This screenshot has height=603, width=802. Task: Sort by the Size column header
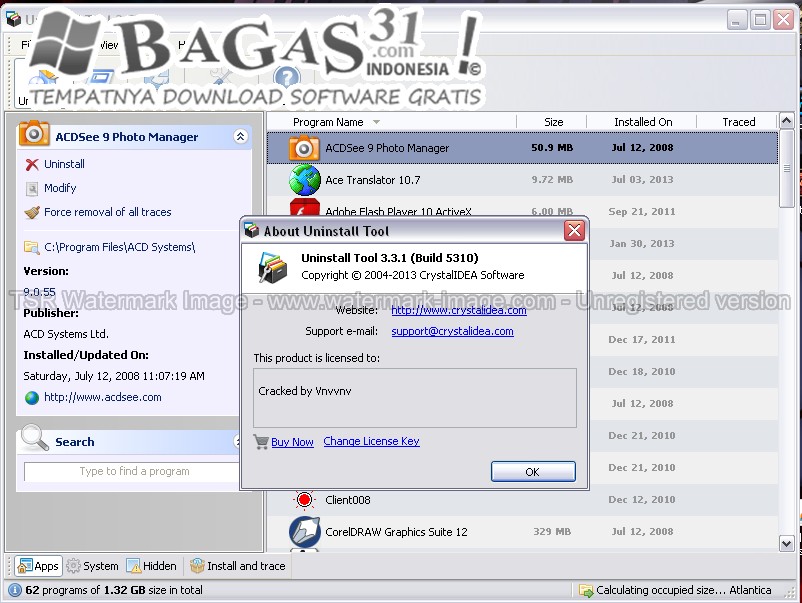[553, 122]
